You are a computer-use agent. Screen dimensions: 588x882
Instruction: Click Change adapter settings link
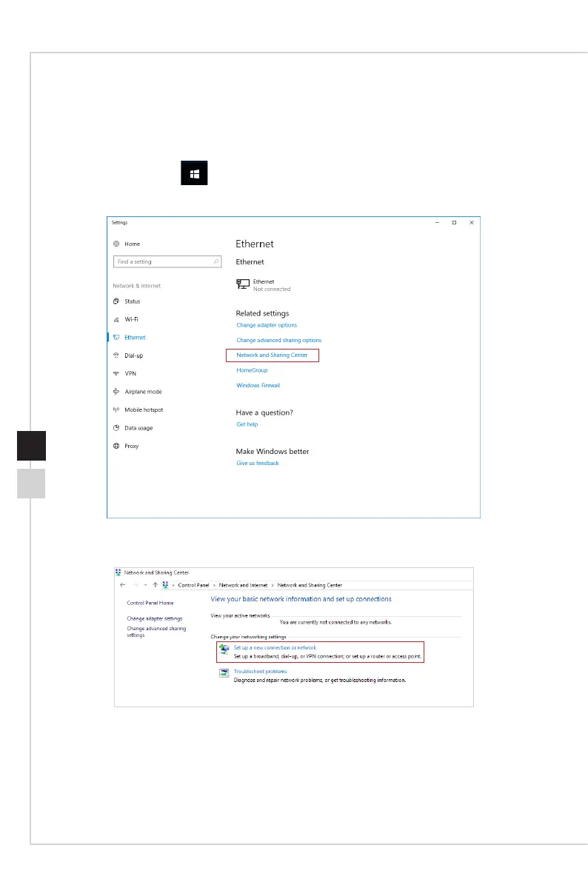coord(155,619)
